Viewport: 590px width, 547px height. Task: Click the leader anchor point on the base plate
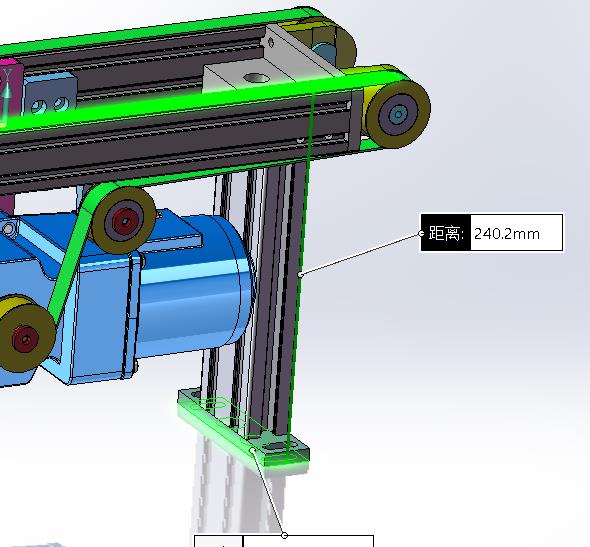pos(253,450)
